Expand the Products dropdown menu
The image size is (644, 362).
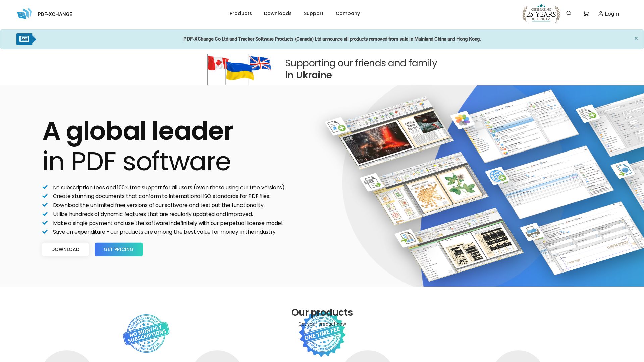coord(240,13)
